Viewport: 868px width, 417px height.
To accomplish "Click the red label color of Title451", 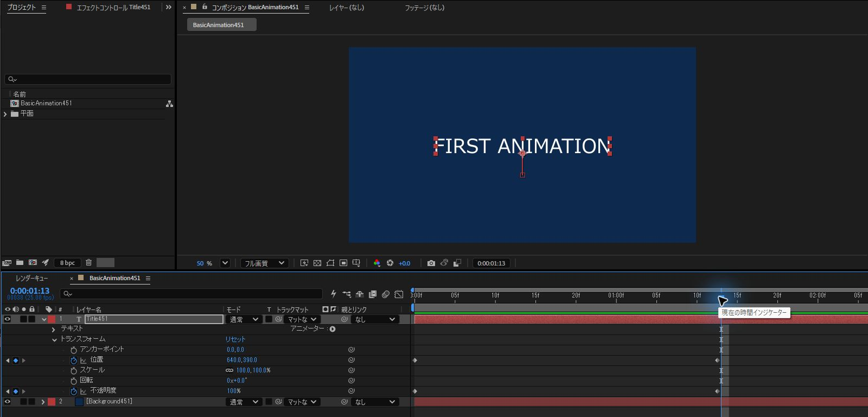I will point(52,319).
